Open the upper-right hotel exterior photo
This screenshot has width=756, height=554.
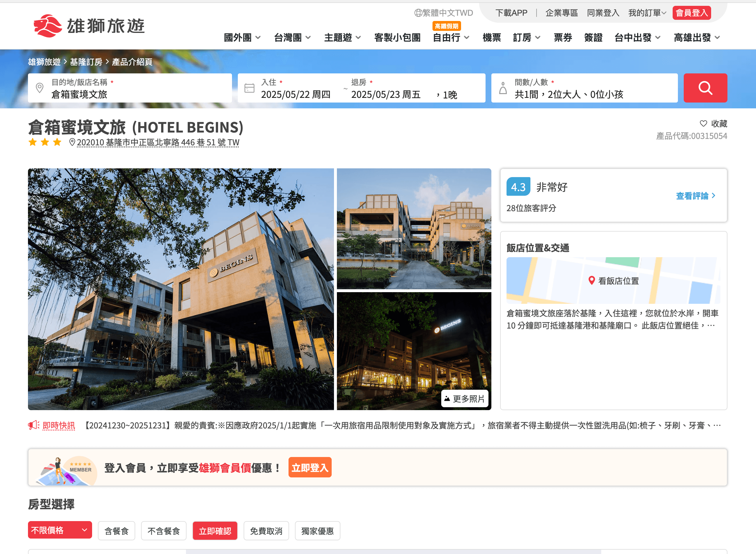414,229
